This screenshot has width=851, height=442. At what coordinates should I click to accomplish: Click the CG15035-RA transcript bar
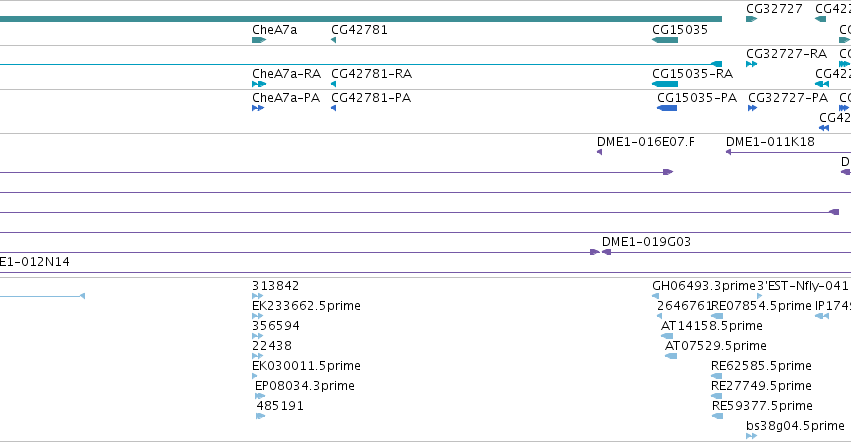[665, 84]
